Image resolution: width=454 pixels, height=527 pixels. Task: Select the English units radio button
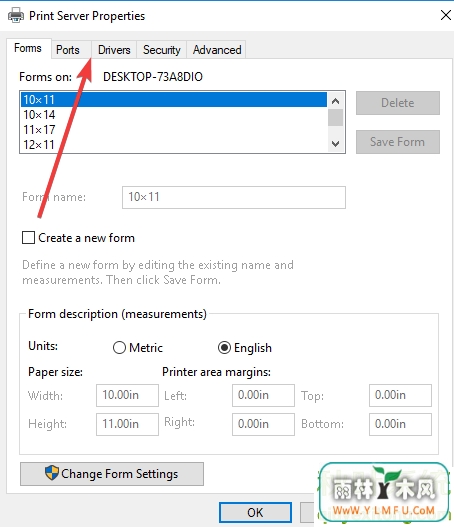[x=224, y=348]
